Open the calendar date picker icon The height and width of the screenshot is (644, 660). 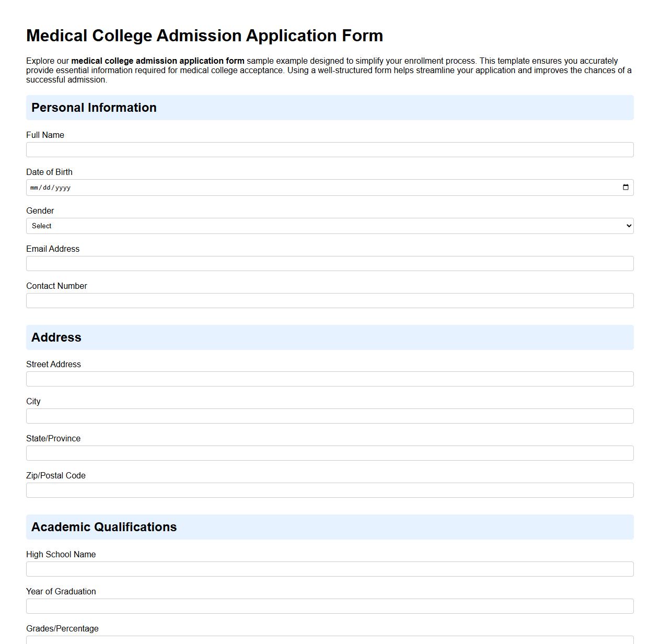[626, 187]
